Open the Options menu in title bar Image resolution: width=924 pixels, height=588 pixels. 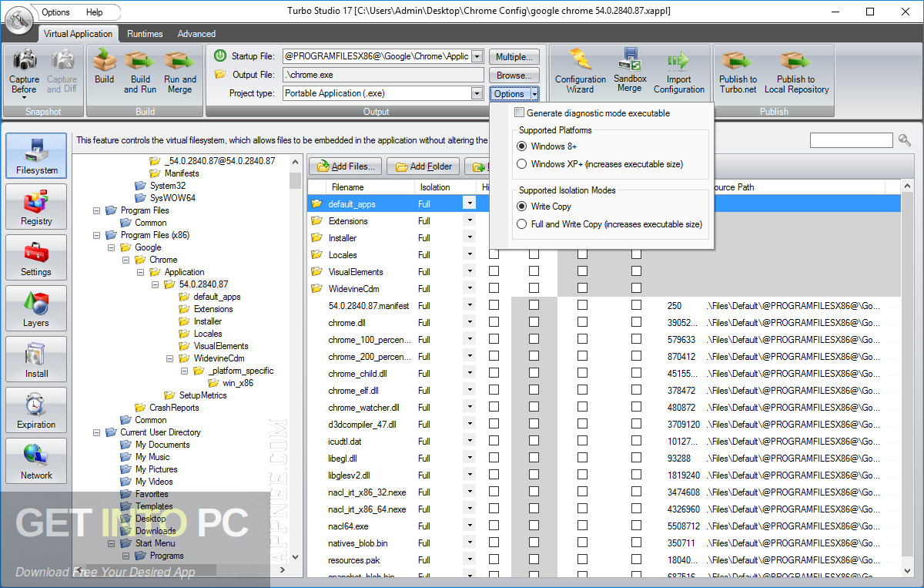point(55,12)
